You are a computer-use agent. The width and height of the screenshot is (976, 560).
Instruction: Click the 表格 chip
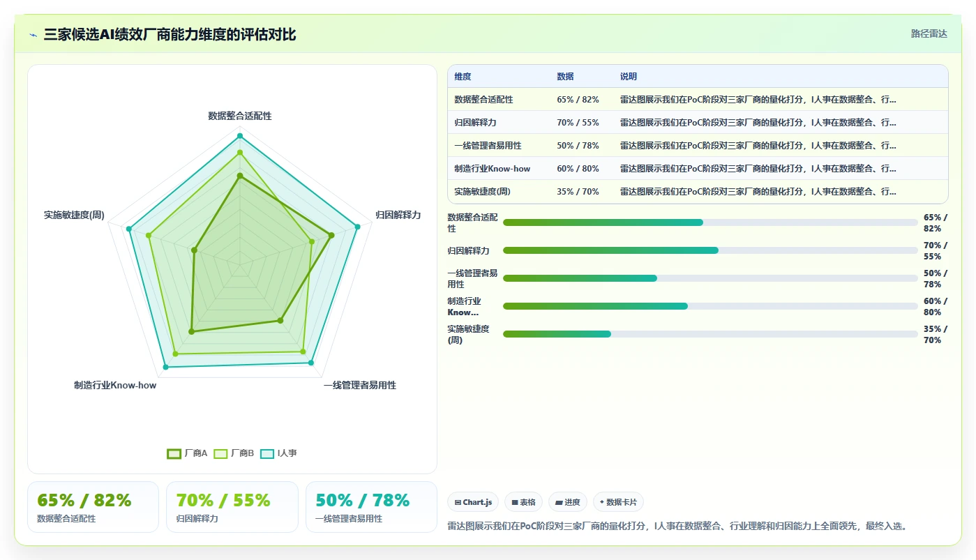pyautogui.click(x=523, y=502)
